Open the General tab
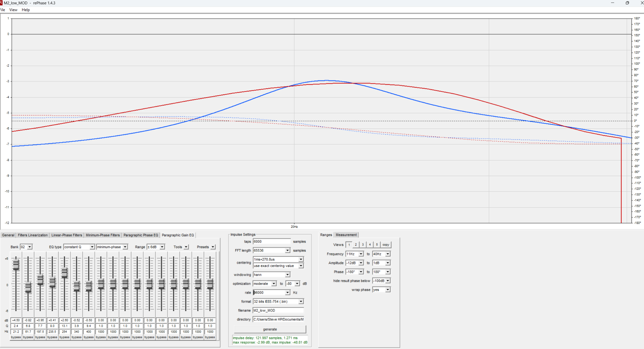The height and width of the screenshot is (349, 644). click(8, 235)
